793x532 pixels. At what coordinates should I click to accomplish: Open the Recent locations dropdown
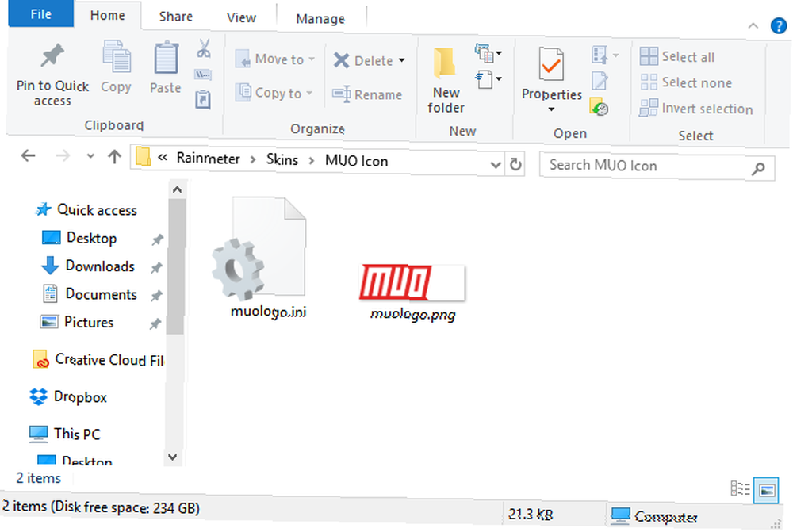[90, 156]
